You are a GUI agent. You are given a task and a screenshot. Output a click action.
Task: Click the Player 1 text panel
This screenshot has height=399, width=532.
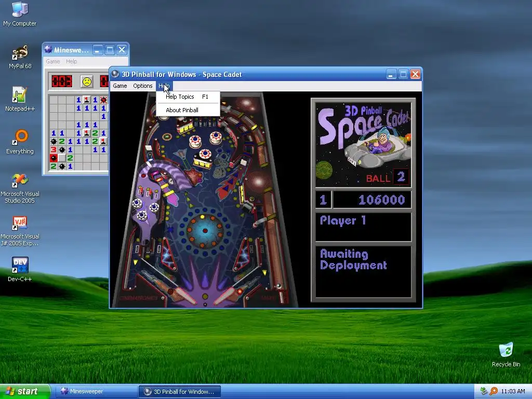coord(363,227)
